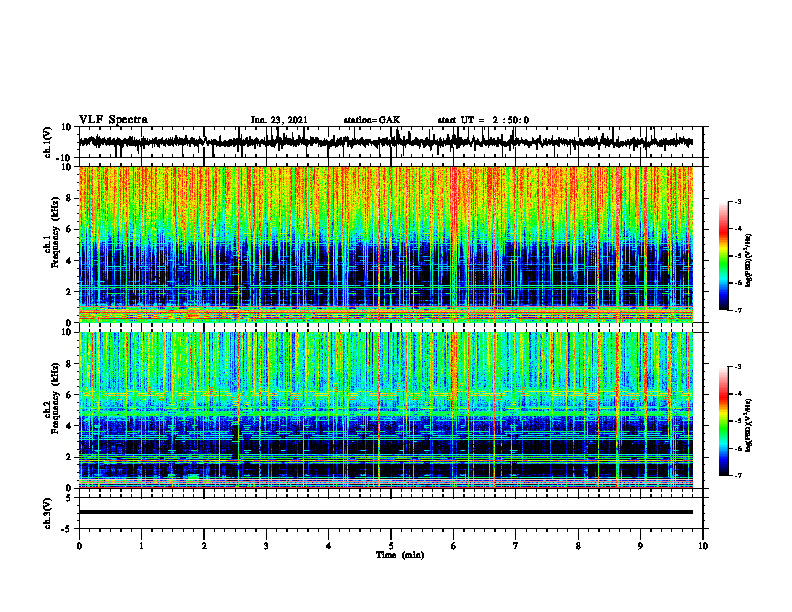
Task: Click the ch.1 spectrogram color scale bar
Action: (723, 256)
